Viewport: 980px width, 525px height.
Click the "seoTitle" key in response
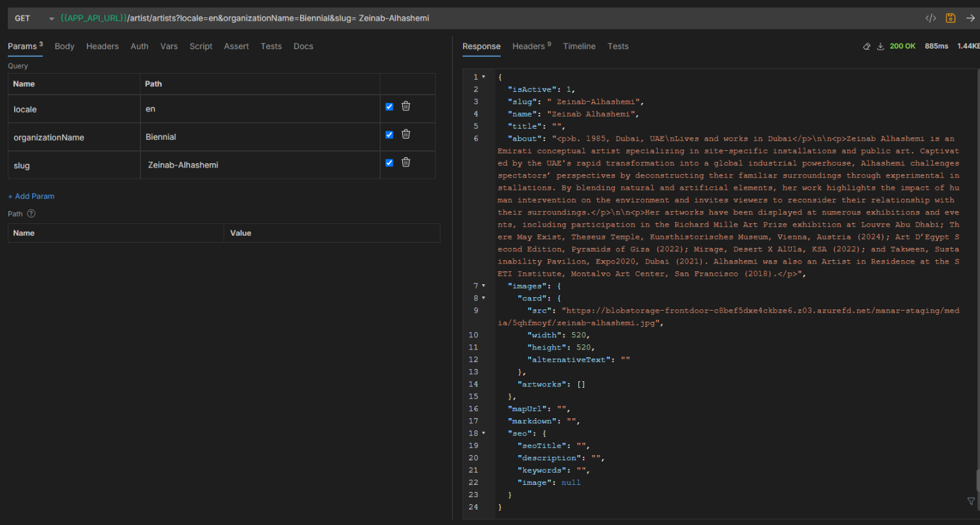tap(542, 446)
